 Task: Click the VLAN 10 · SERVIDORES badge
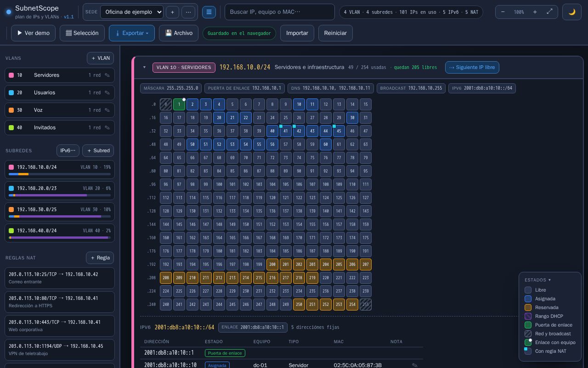click(184, 67)
